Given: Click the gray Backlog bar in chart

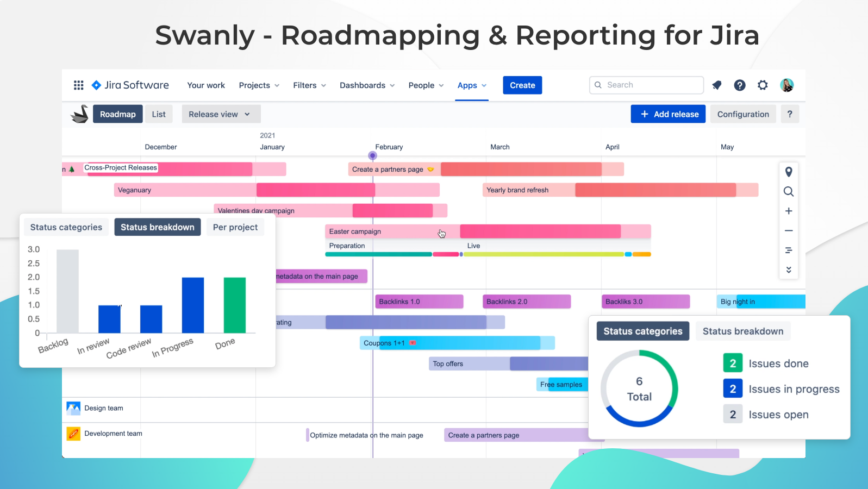Looking at the screenshot, I should point(67,291).
